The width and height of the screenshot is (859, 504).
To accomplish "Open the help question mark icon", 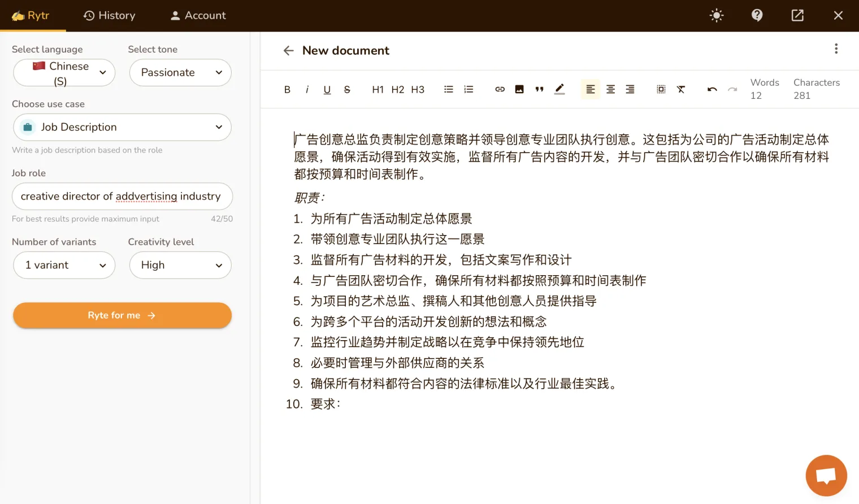I will (757, 15).
